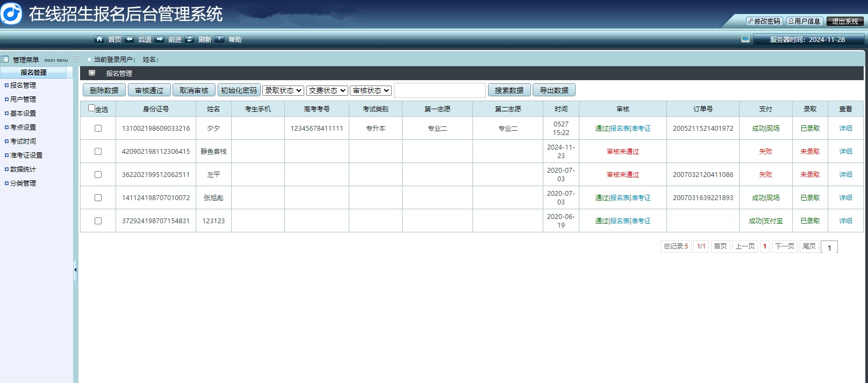868x383 pixels.
Task: Click the home (首页) icon in the navigation bar
Action: pos(99,39)
